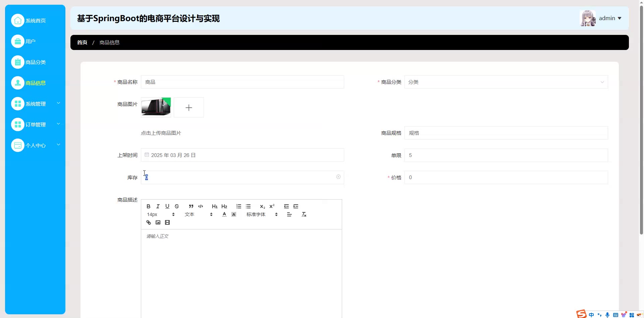Screen dimensions: 644x318
Task: Insert a video into the description
Action: tap(167, 222)
